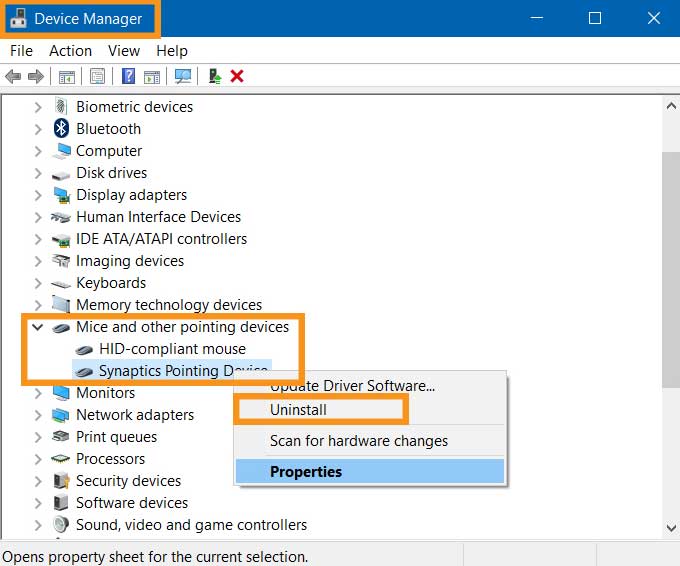
Task: Click the blue Help question-mark icon
Action: pyautogui.click(x=128, y=76)
